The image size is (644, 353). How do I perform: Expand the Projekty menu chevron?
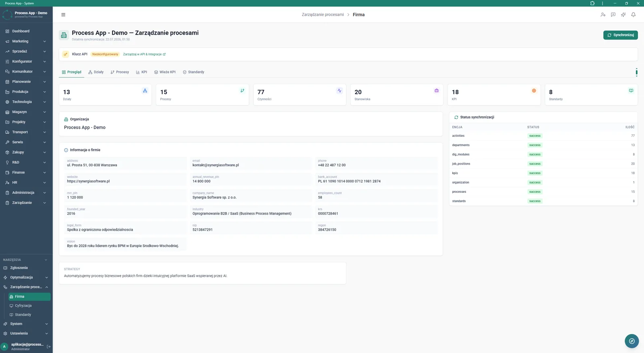[x=45, y=122]
